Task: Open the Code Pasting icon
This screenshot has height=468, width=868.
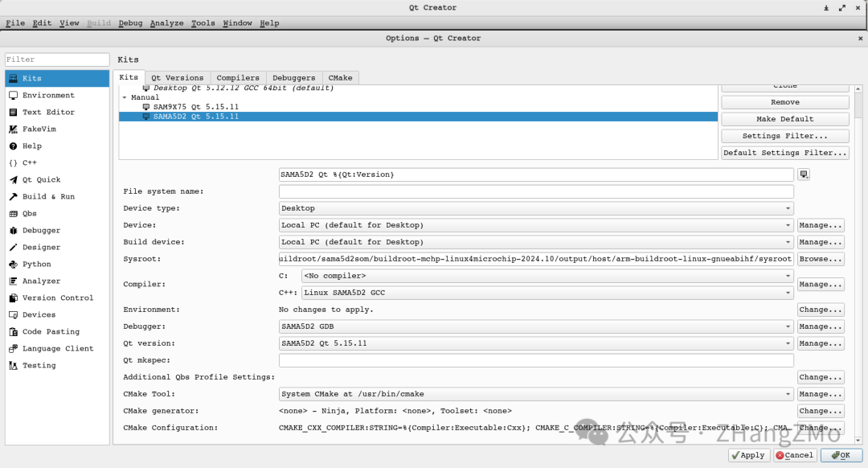Action: (x=14, y=332)
